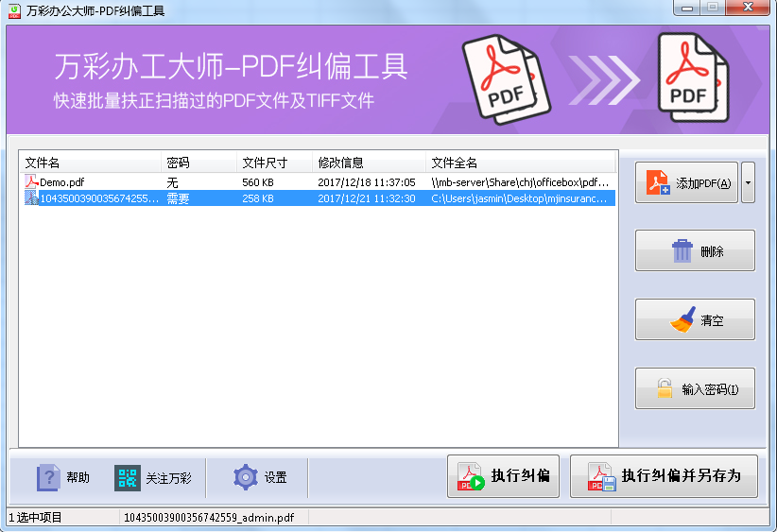Image resolution: width=777 pixels, height=532 pixels.
Task: Click the app icon in title bar
Action: point(15,10)
